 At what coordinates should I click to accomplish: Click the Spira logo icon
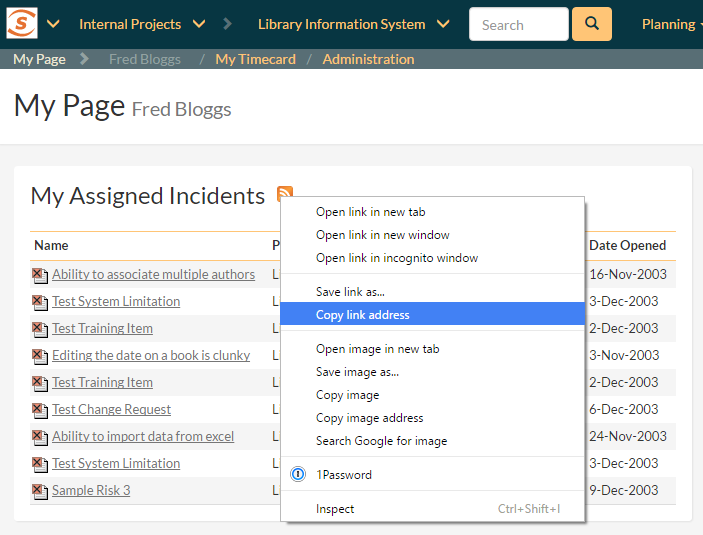[22, 23]
